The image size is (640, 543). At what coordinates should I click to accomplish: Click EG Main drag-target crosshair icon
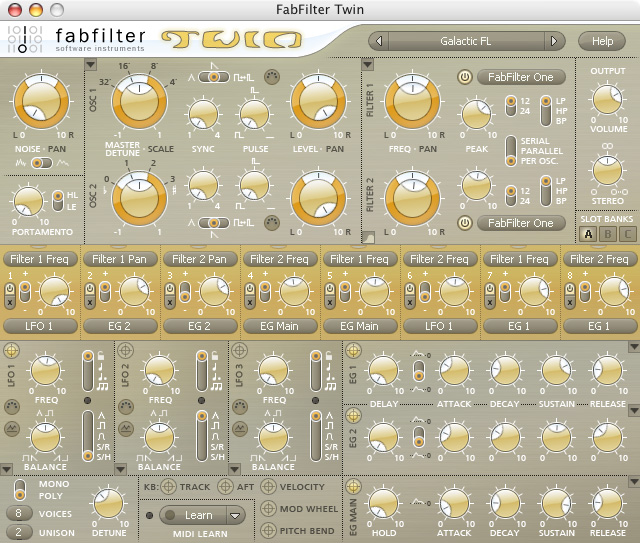[x=353, y=486]
